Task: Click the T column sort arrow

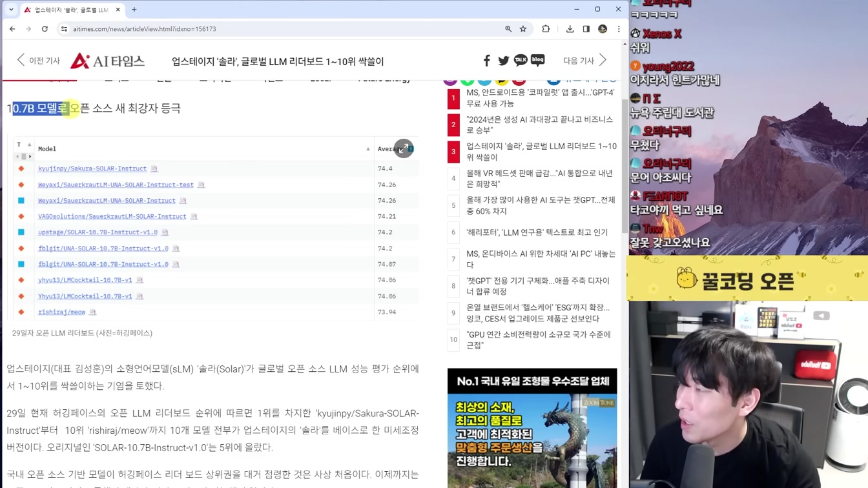Action: click(29, 145)
